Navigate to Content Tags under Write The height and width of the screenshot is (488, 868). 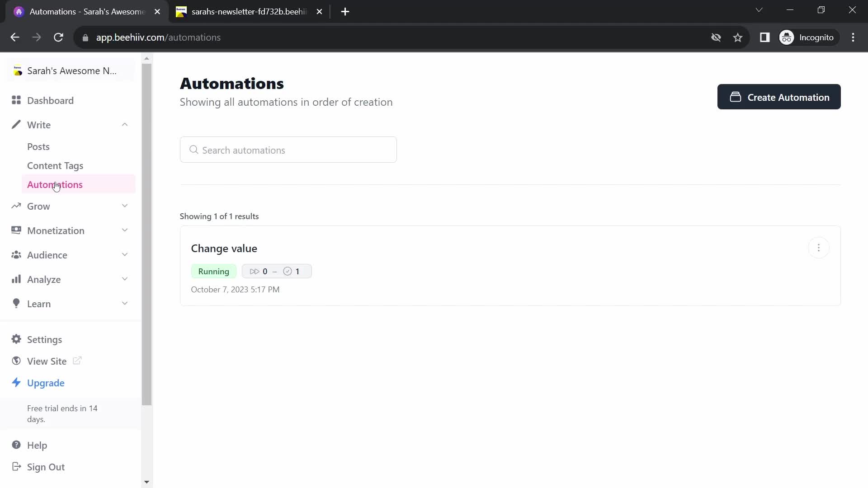tap(55, 166)
